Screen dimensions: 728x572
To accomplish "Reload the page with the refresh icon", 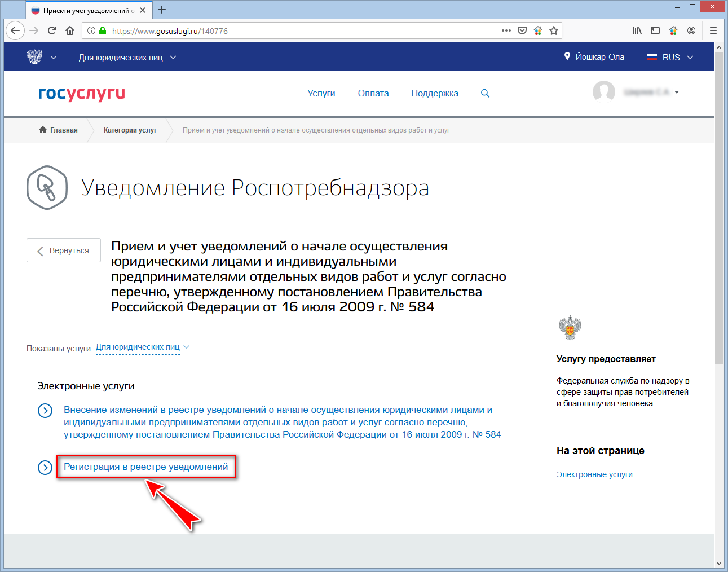I will pyautogui.click(x=52, y=30).
